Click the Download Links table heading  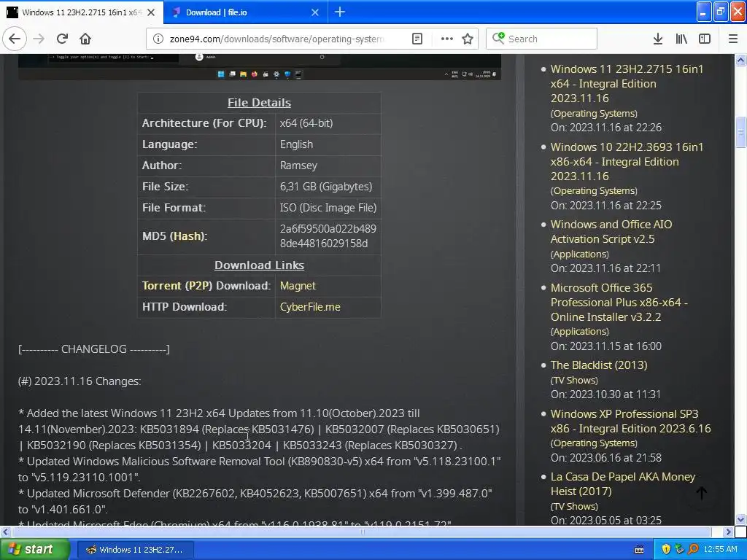(x=259, y=265)
